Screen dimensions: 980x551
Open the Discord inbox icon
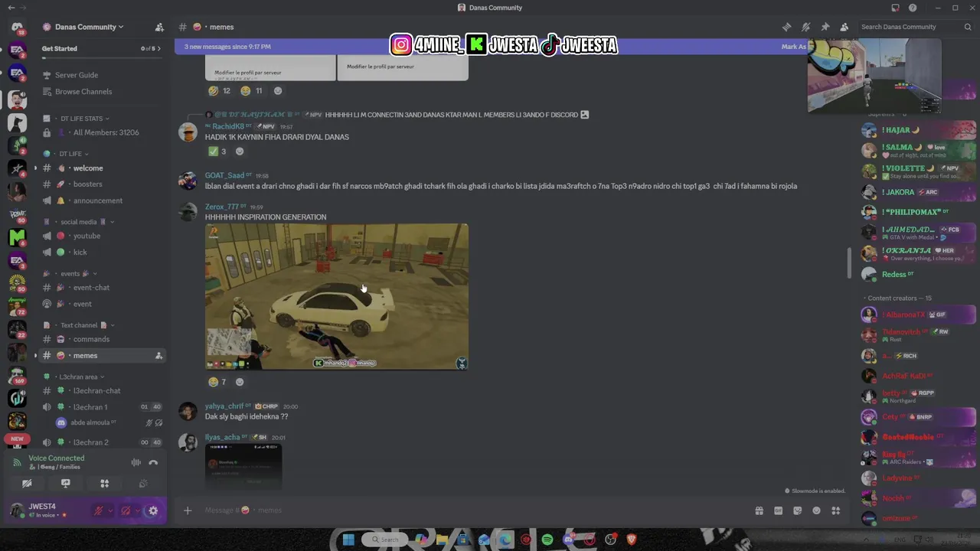pos(895,8)
